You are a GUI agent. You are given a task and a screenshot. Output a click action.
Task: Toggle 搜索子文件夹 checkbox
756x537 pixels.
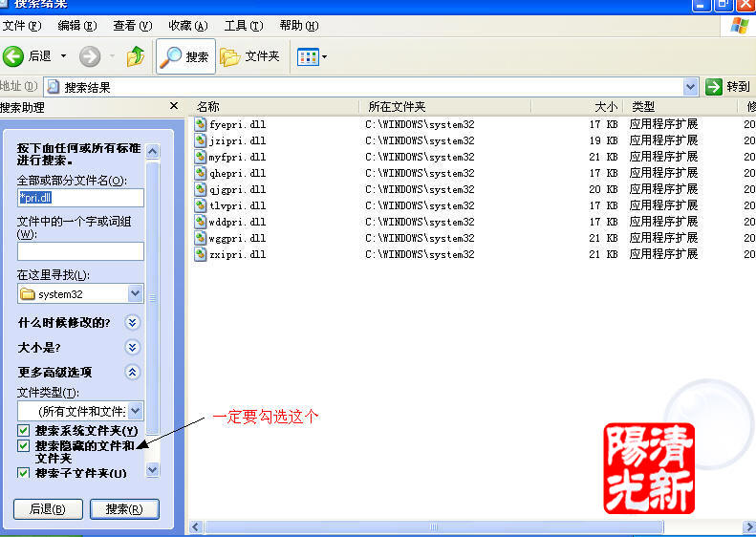click(x=23, y=473)
